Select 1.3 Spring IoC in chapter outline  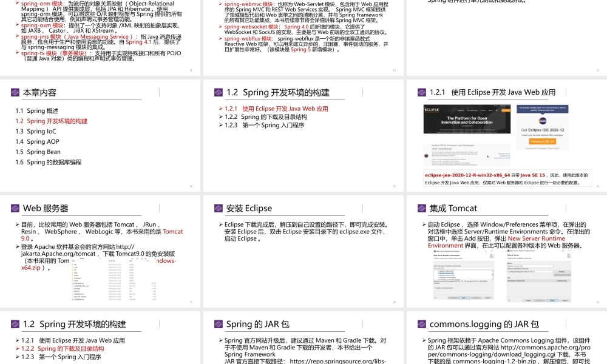[36, 132]
